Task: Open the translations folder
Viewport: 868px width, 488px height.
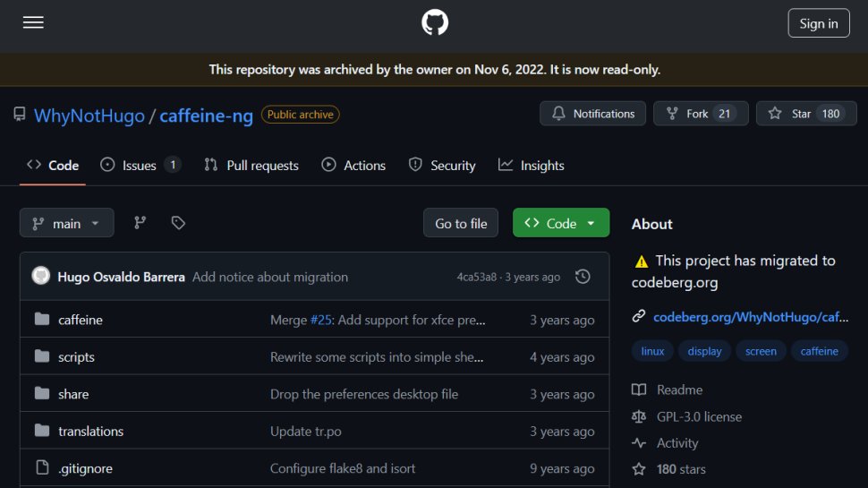Action: pyautogui.click(x=90, y=431)
